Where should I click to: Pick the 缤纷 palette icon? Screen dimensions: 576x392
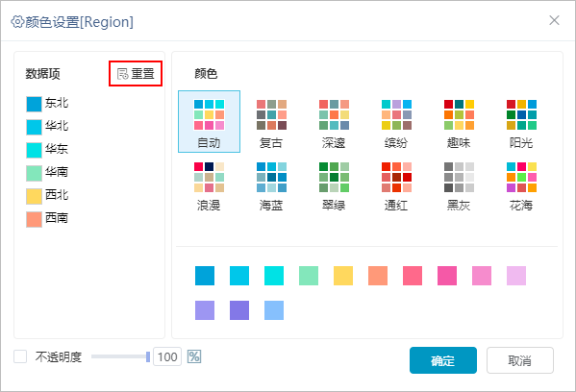click(396, 122)
